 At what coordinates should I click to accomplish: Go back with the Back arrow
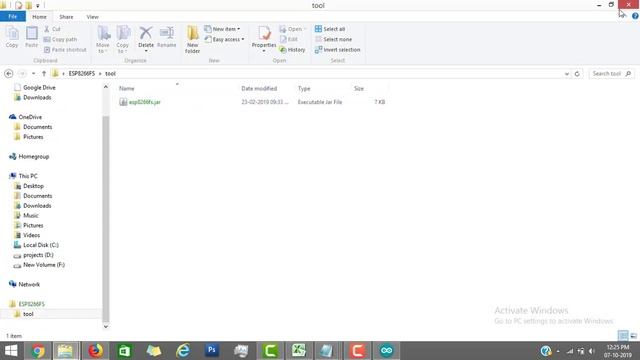9,73
